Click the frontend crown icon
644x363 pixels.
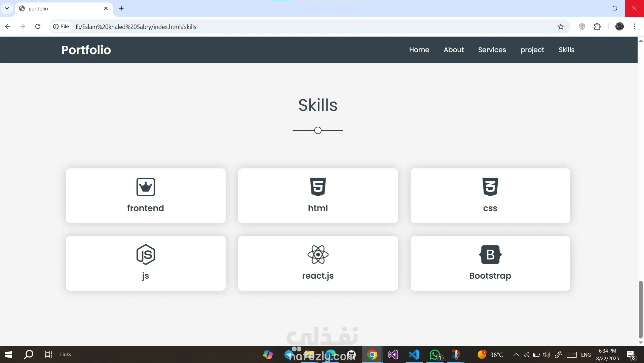pos(146,187)
